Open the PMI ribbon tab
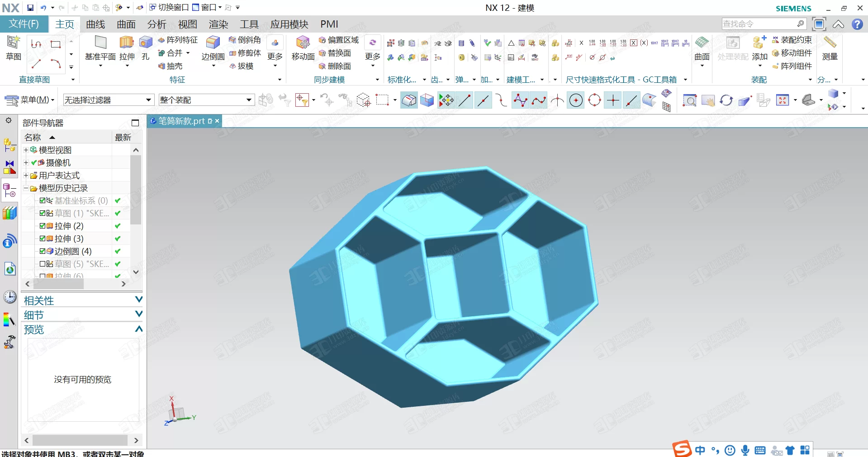This screenshot has width=868, height=457. 329,24
